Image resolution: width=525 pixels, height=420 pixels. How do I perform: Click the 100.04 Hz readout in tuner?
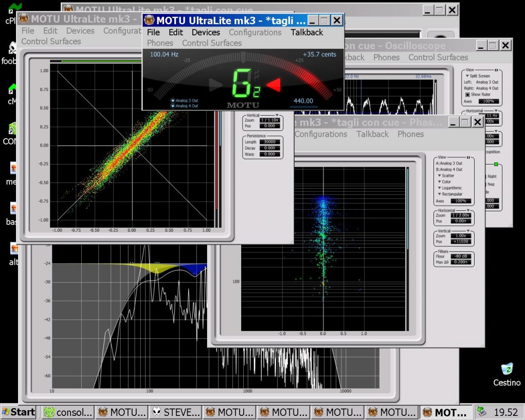(x=164, y=54)
